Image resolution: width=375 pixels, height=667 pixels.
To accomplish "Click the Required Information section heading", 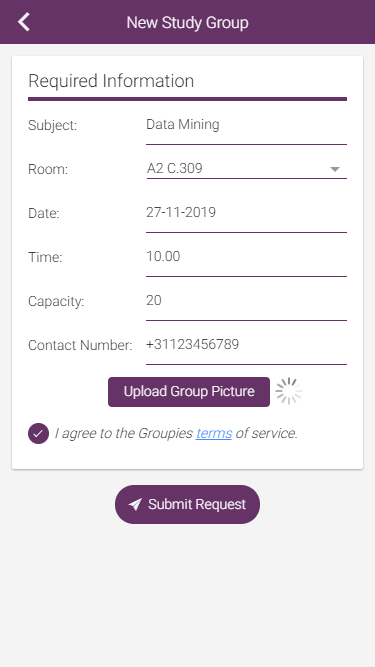I will [x=111, y=81].
